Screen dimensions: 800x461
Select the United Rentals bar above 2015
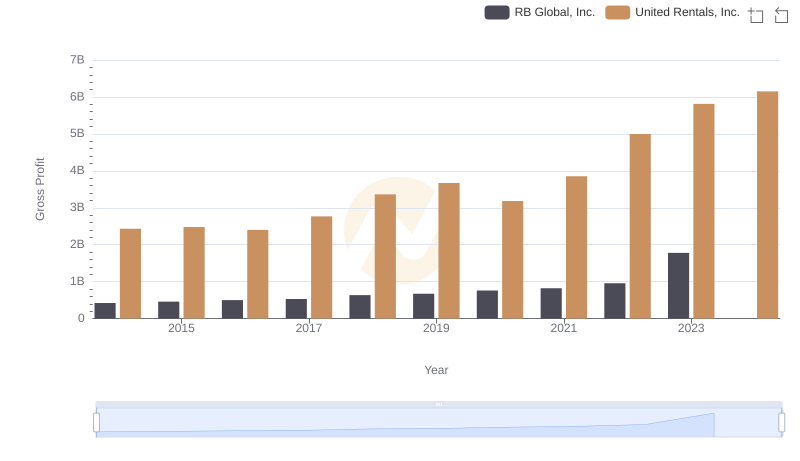194,273
